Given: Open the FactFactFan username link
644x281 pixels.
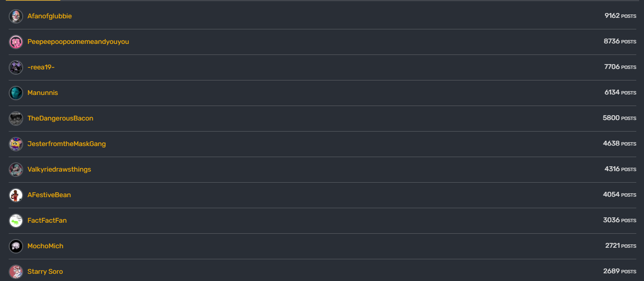Looking at the screenshot, I should [x=47, y=221].
